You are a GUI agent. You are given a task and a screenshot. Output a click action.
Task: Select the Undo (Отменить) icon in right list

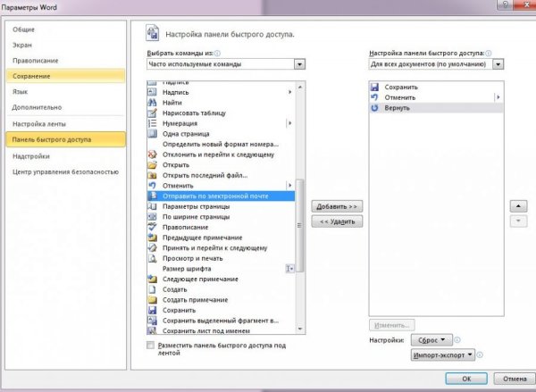pyautogui.click(x=374, y=96)
